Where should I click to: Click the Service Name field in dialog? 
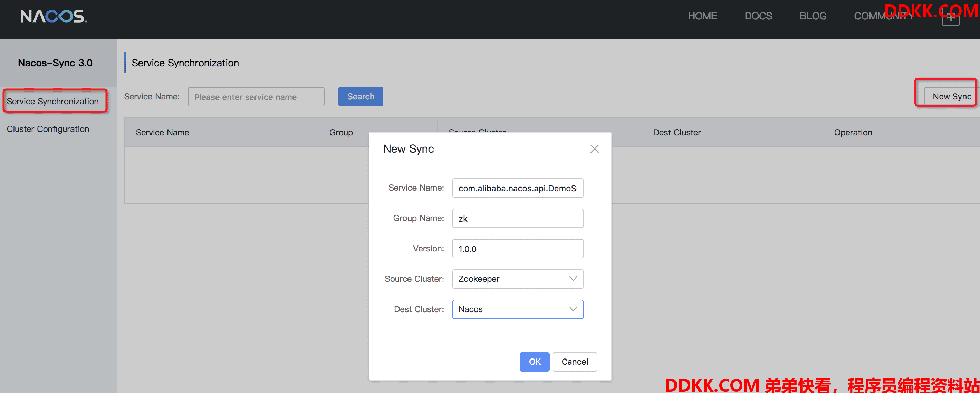coord(517,188)
